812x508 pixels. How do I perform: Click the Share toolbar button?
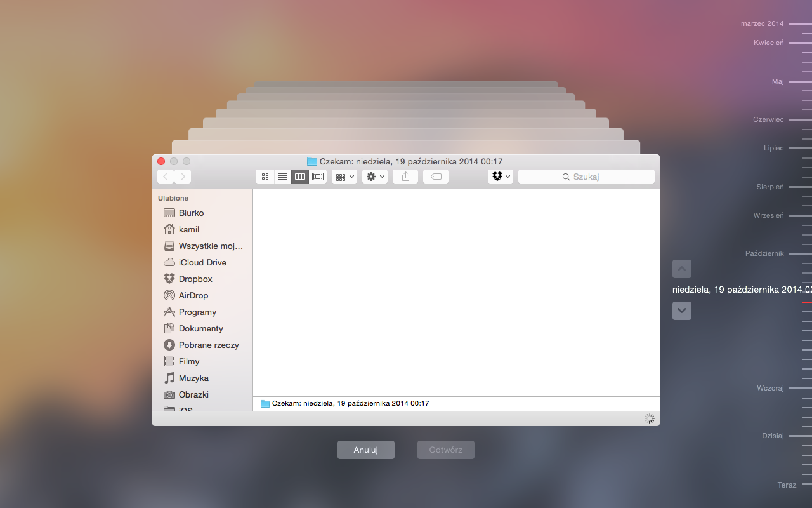tap(405, 177)
